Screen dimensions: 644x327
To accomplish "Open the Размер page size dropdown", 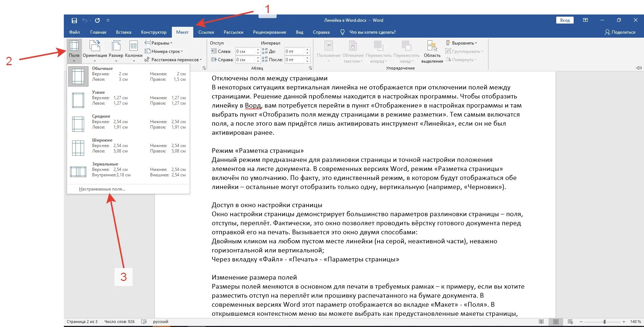I will tap(116, 51).
